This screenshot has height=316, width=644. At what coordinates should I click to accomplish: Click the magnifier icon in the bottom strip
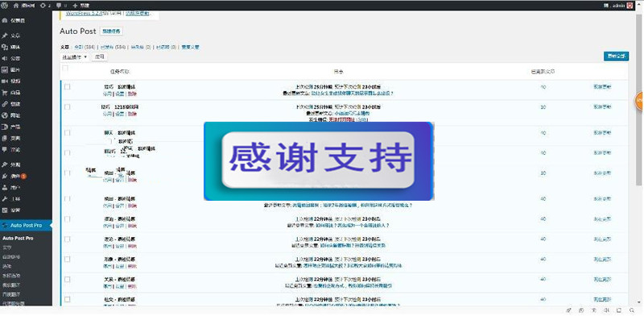pos(632,310)
